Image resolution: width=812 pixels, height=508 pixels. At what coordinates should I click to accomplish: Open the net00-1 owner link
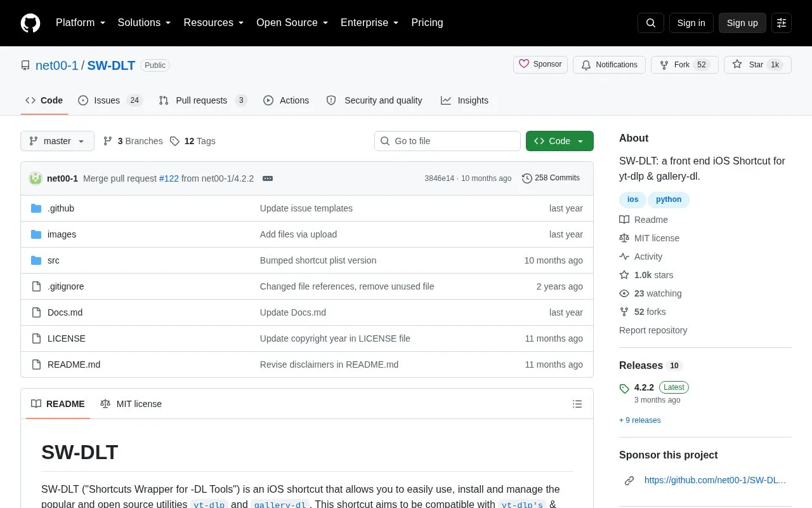click(57, 65)
